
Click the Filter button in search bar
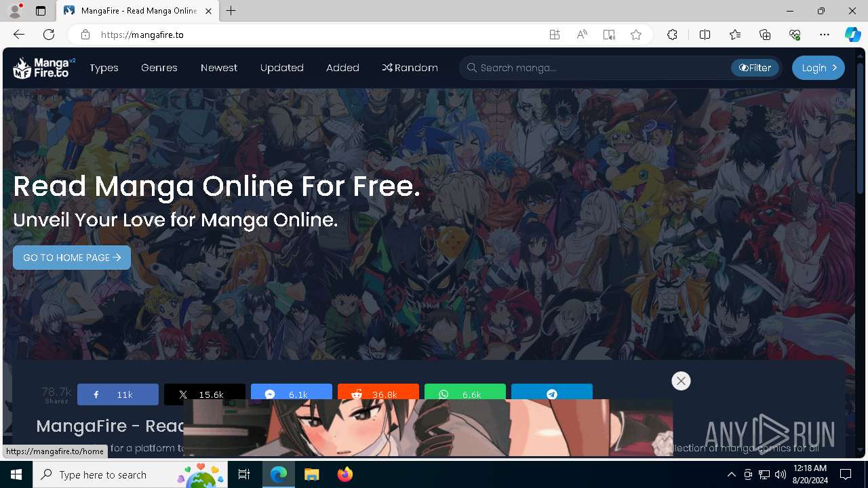(755, 68)
